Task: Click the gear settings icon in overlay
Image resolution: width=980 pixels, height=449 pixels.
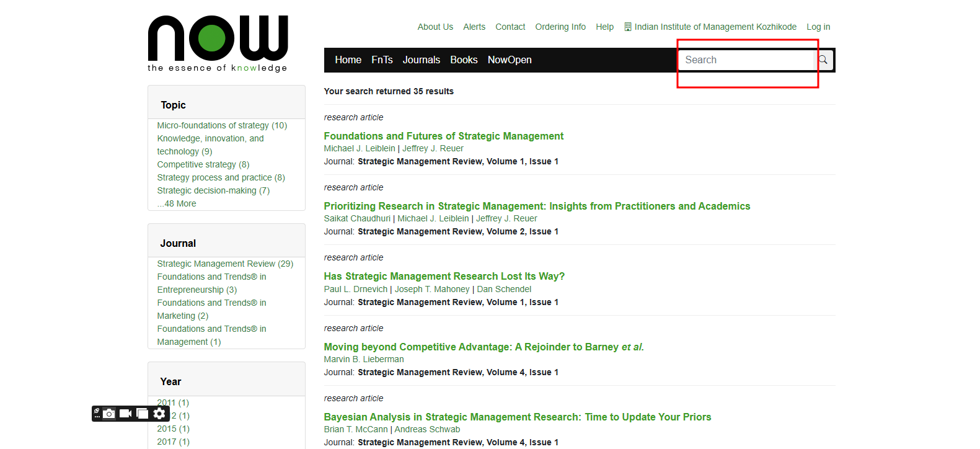Action: point(159,414)
